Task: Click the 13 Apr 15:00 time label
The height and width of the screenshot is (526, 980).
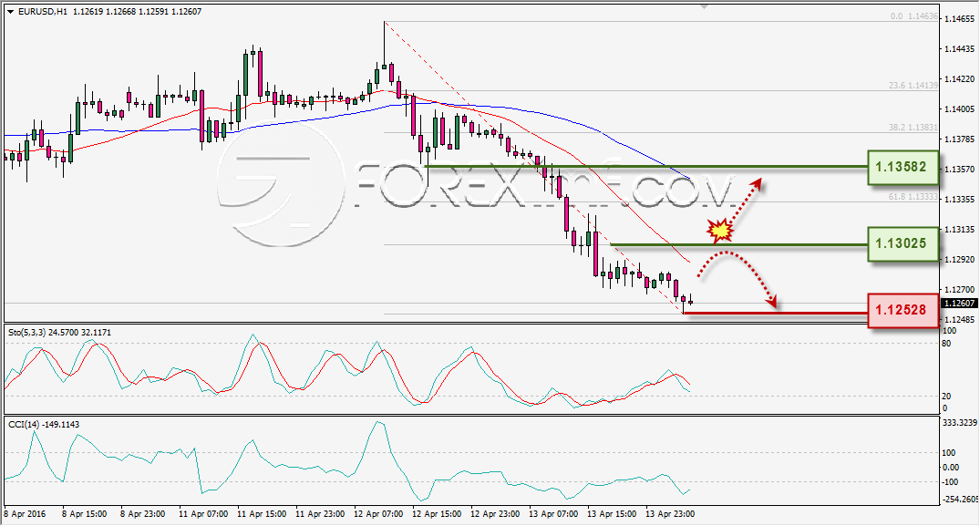Action: tap(612, 513)
